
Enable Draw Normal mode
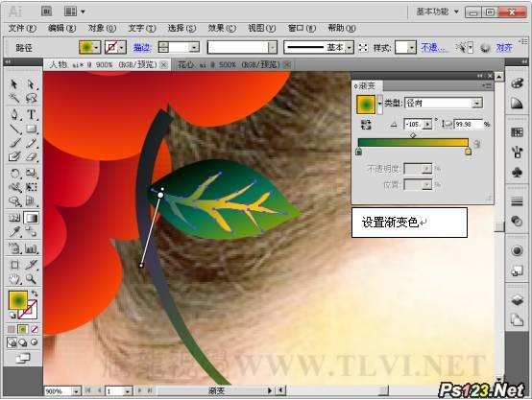click(12, 342)
